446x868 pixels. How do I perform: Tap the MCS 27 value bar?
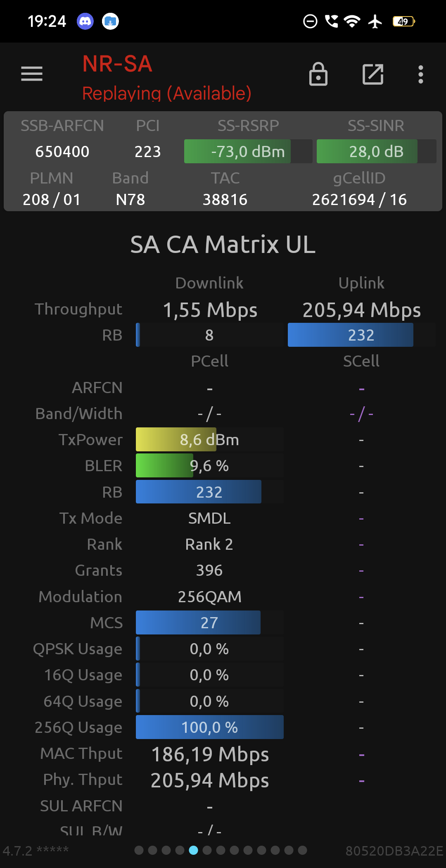tap(210, 622)
